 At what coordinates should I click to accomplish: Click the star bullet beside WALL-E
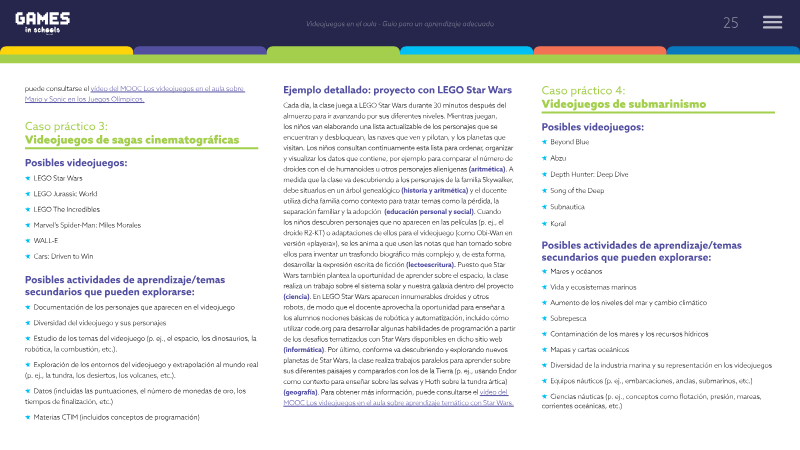click(28, 240)
